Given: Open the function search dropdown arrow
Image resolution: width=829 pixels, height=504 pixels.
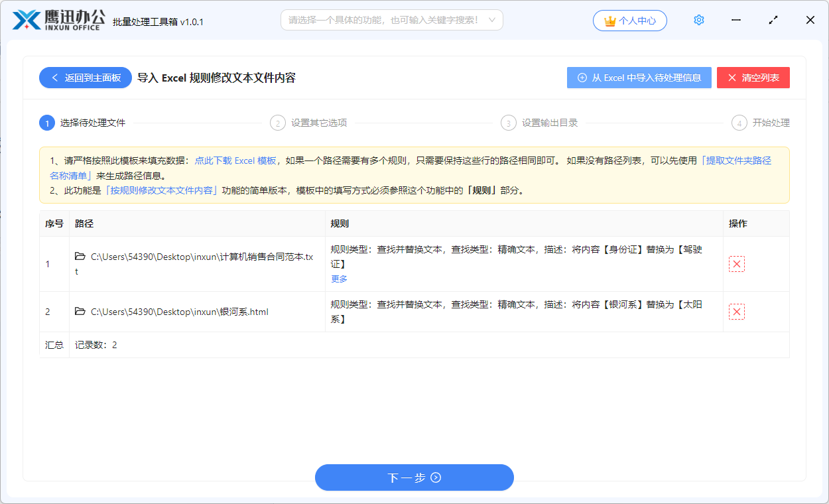Looking at the screenshot, I should [x=492, y=20].
